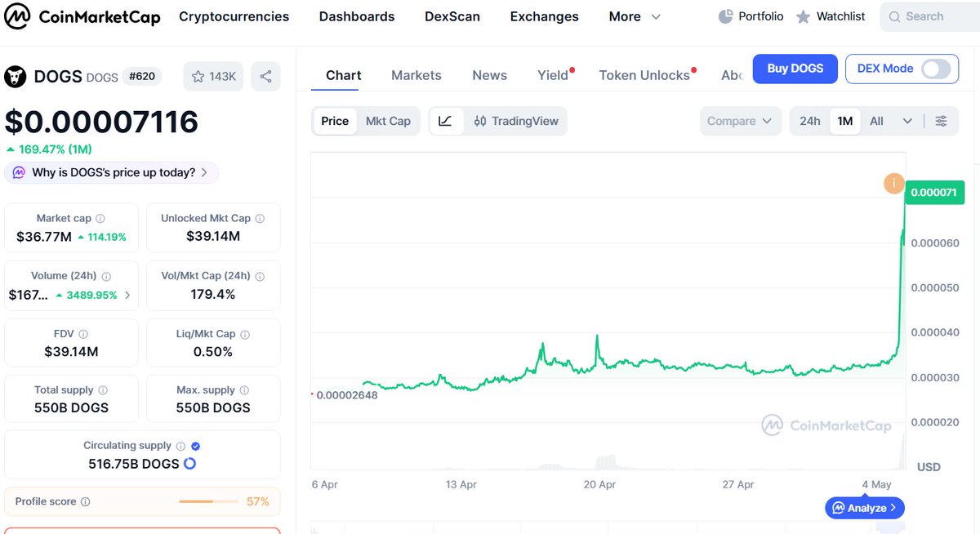Click the verified badge beside Circulating supply
Screen dimensions: 980x534
196,446
